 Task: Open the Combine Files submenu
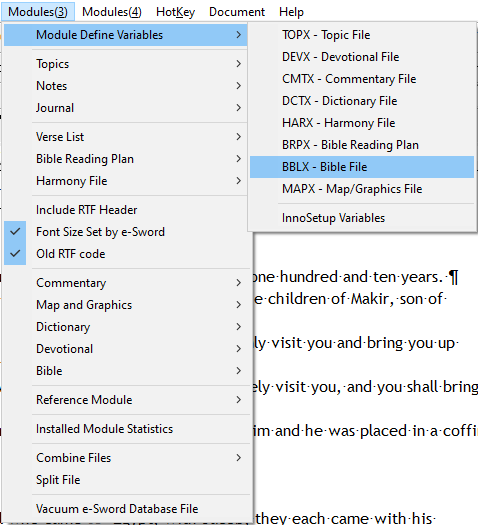126,458
